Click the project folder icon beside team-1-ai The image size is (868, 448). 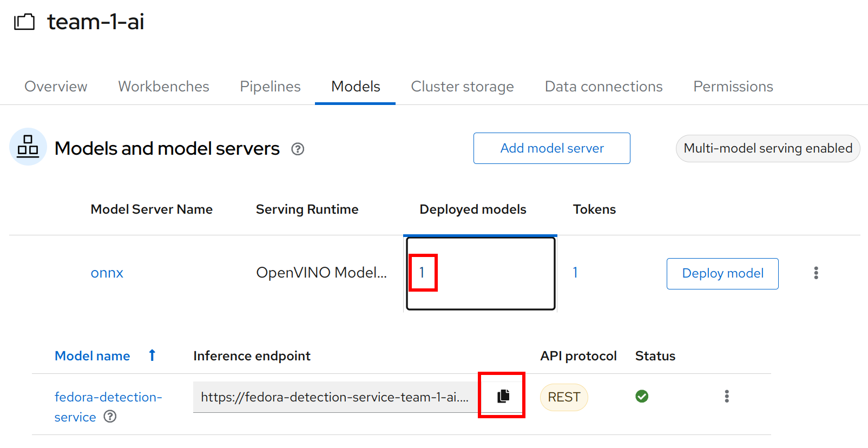coord(24,22)
